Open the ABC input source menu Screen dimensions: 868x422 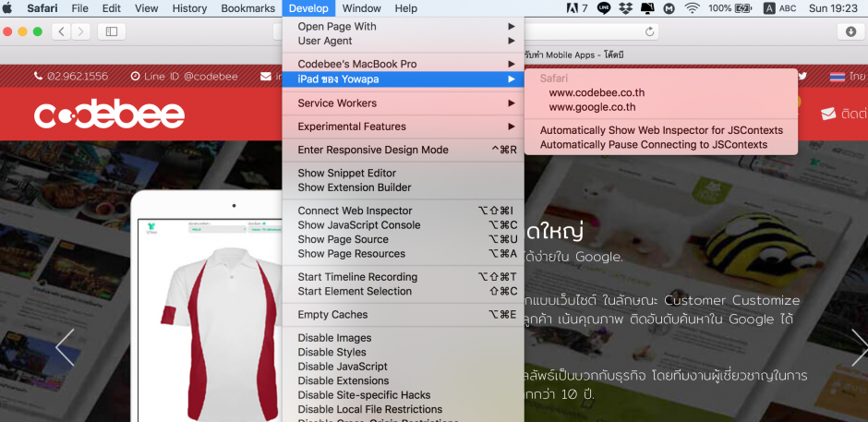point(780,8)
